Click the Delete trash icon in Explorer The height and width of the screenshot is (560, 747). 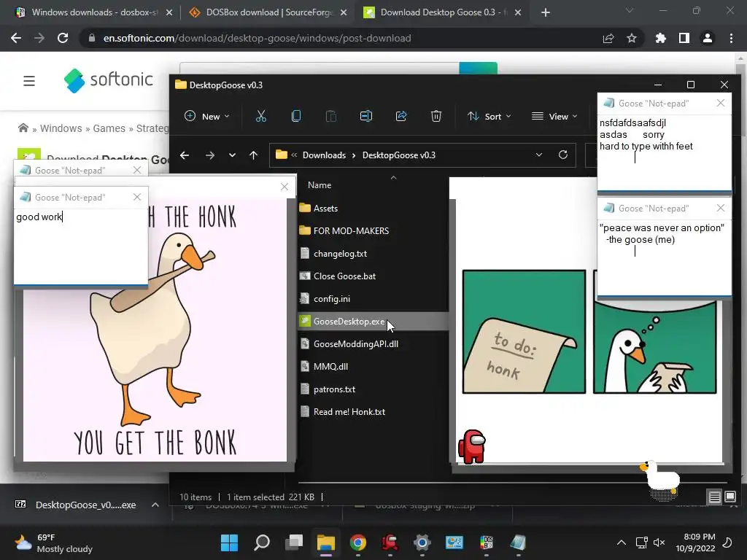coord(436,116)
